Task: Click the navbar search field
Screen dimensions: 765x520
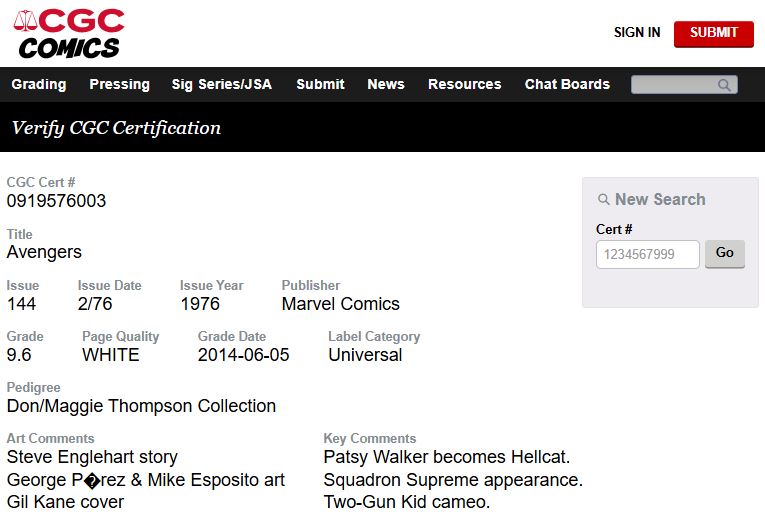Action: click(675, 85)
